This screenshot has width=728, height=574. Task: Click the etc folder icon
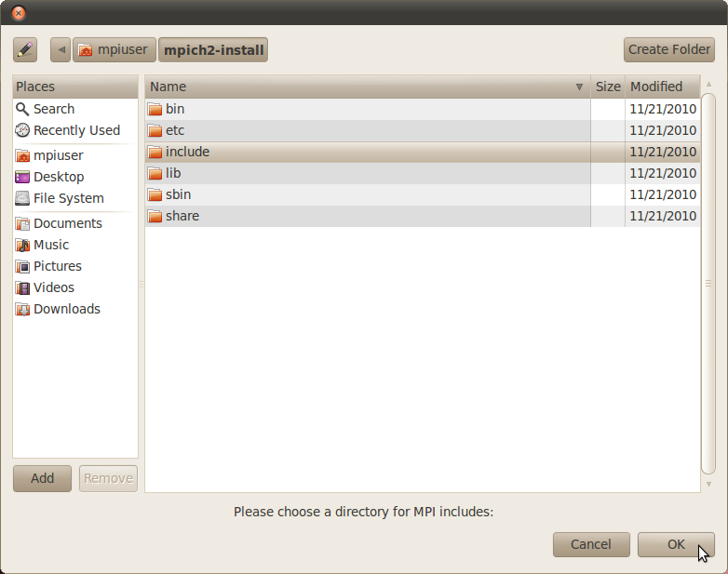[x=155, y=130]
